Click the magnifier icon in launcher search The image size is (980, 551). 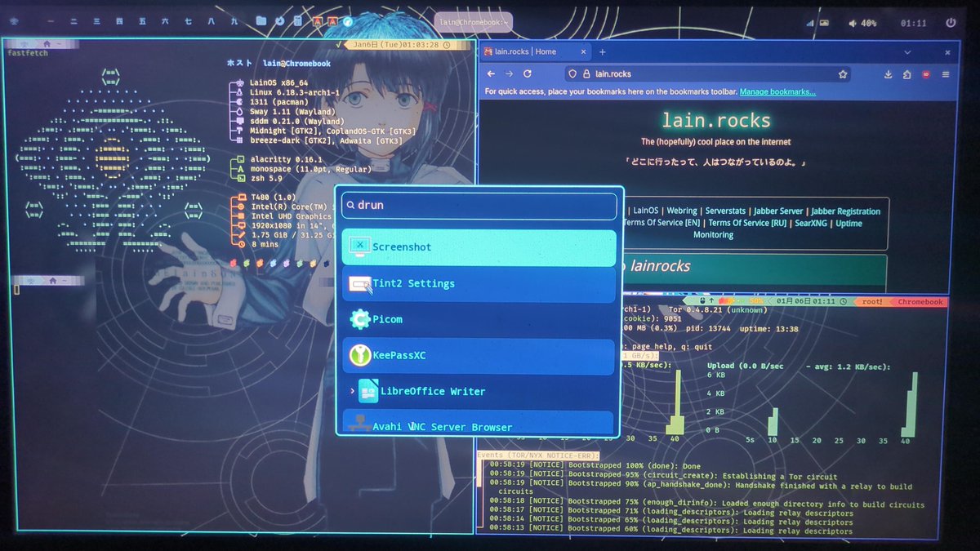tap(349, 206)
